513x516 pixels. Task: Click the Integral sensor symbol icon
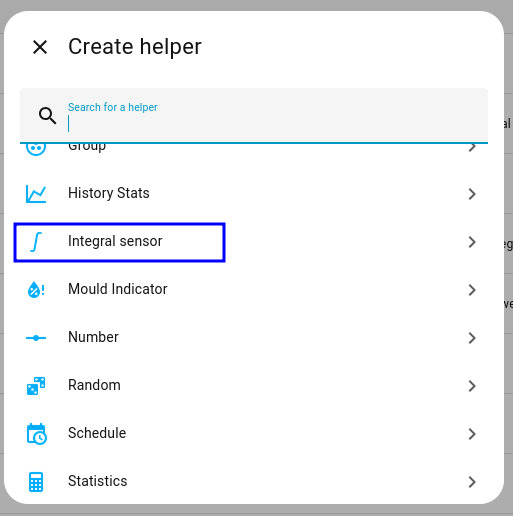click(x=36, y=242)
